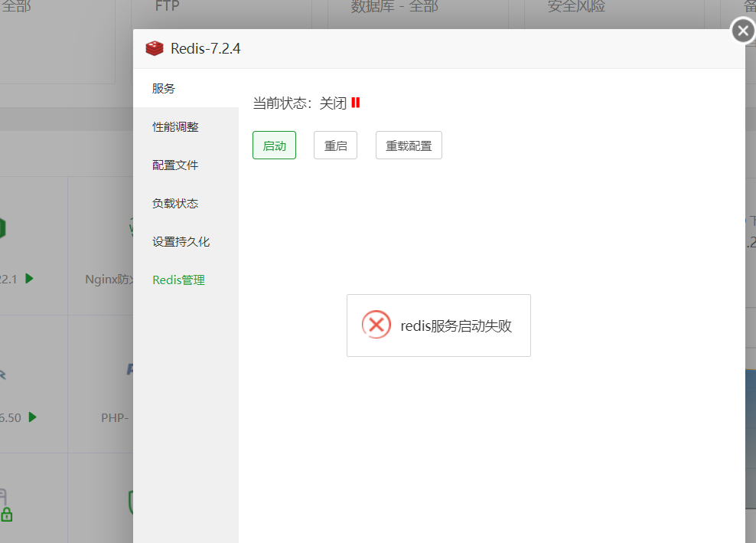Click the red X error icon
Image resolution: width=756 pixels, height=543 pixels.
(376, 325)
